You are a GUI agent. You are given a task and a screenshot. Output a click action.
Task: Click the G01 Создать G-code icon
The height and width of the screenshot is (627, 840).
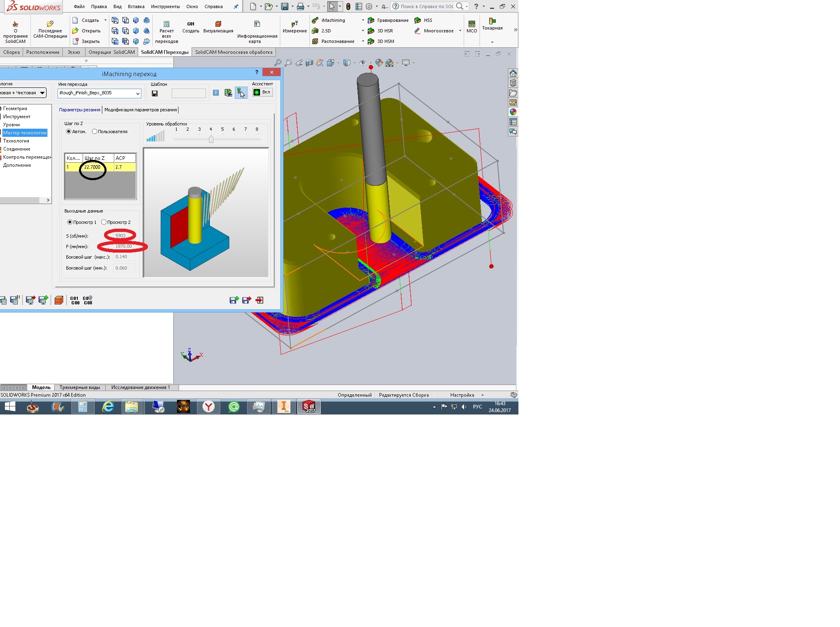tap(191, 24)
